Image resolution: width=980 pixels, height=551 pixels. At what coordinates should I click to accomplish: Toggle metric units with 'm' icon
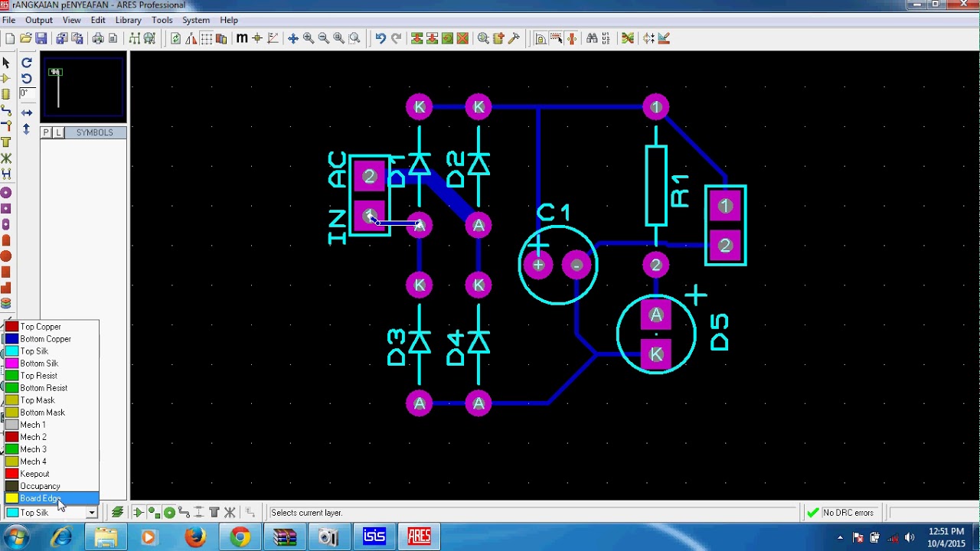tap(242, 38)
